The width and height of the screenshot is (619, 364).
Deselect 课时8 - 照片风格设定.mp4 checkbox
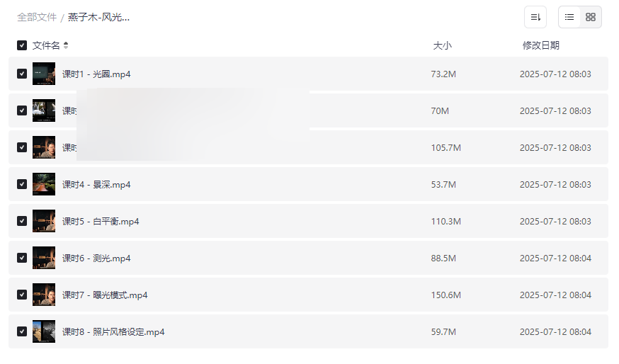22,331
